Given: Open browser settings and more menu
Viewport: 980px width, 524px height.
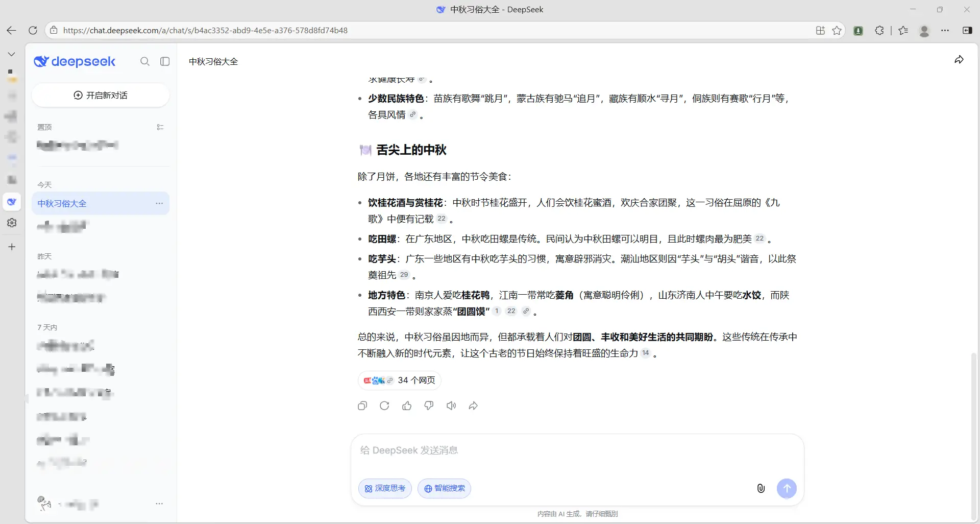Looking at the screenshot, I should coord(945,30).
